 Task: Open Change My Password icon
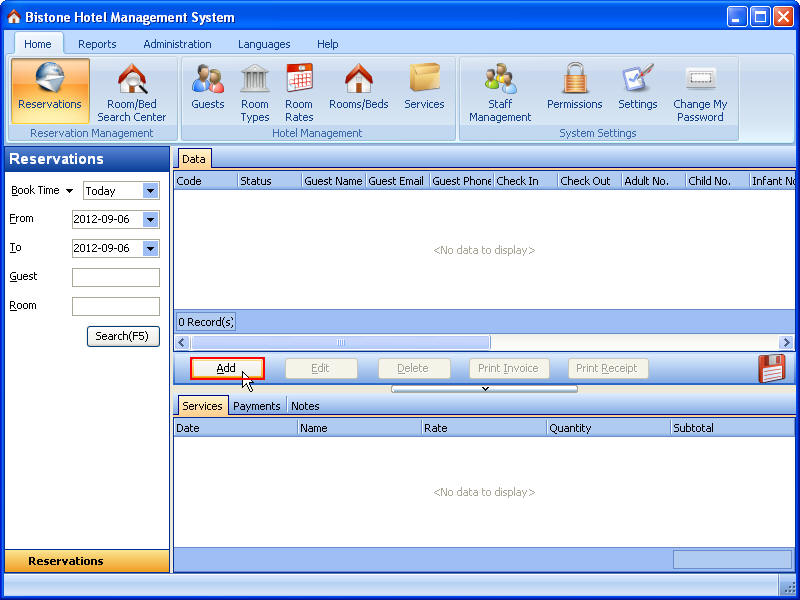[x=700, y=91]
